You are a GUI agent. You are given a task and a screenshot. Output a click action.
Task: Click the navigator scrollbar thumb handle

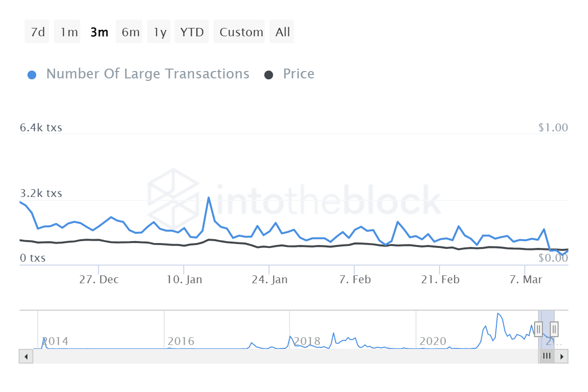tap(547, 356)
